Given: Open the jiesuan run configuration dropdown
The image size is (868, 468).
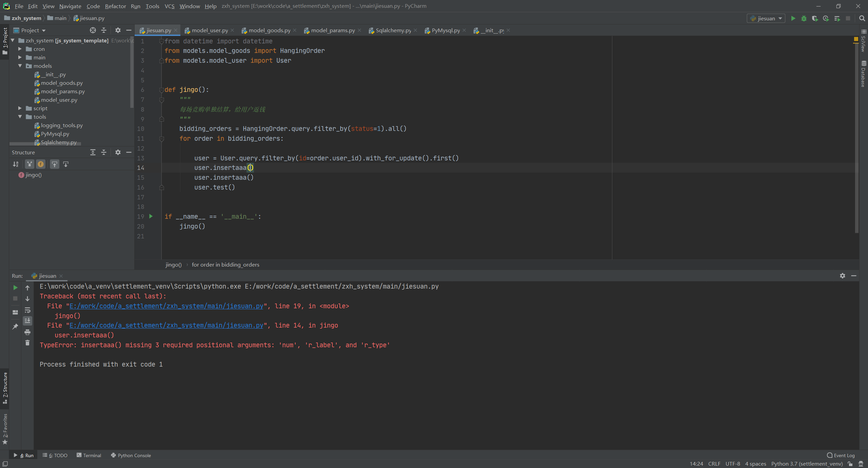Looking at the screenshot, I should click(x=766, y=18).
